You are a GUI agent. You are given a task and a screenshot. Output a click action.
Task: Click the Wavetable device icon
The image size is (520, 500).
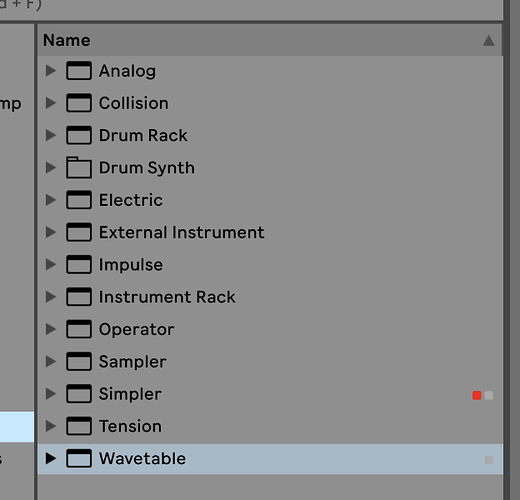(x=79, y=458)
